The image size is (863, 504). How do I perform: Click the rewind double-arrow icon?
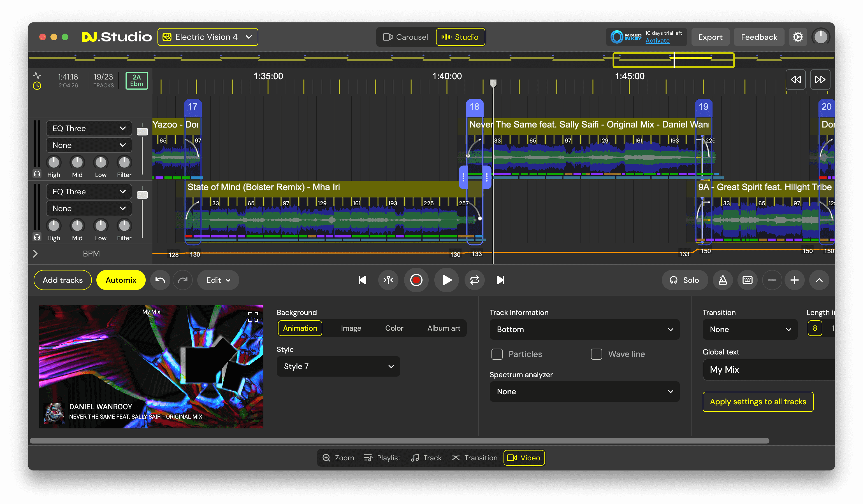(795, 80)
